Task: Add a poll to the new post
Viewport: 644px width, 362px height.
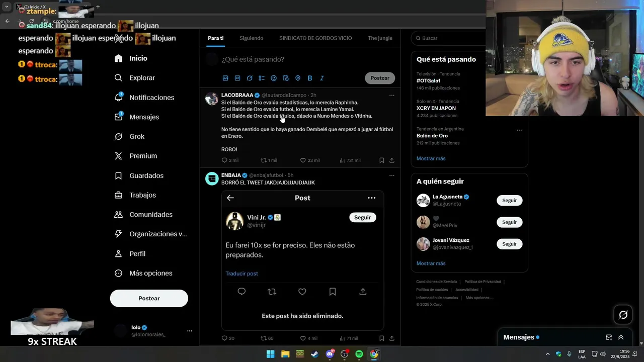Action: point(262,78)
